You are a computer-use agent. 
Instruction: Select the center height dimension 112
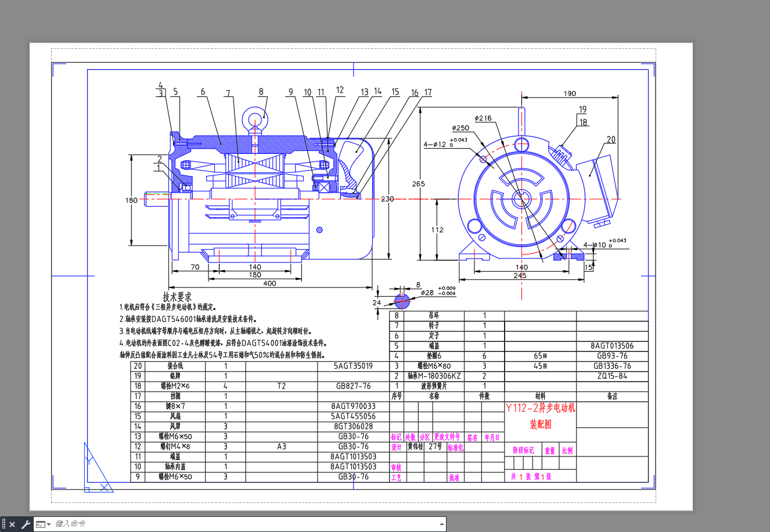click(x=437, y=230)
